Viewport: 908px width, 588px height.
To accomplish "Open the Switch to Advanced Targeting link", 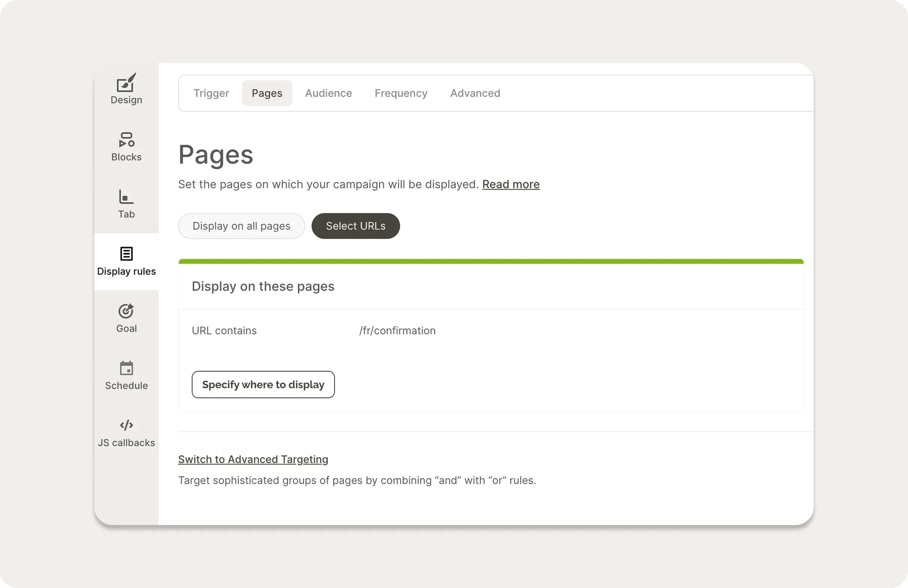I will [x=253, y=459].
